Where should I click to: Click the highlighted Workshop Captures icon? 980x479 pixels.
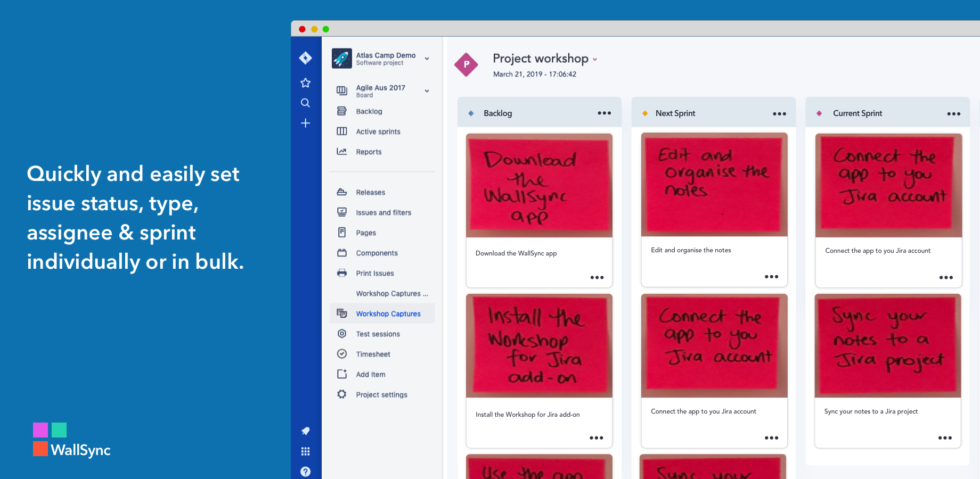click(342, 313)
